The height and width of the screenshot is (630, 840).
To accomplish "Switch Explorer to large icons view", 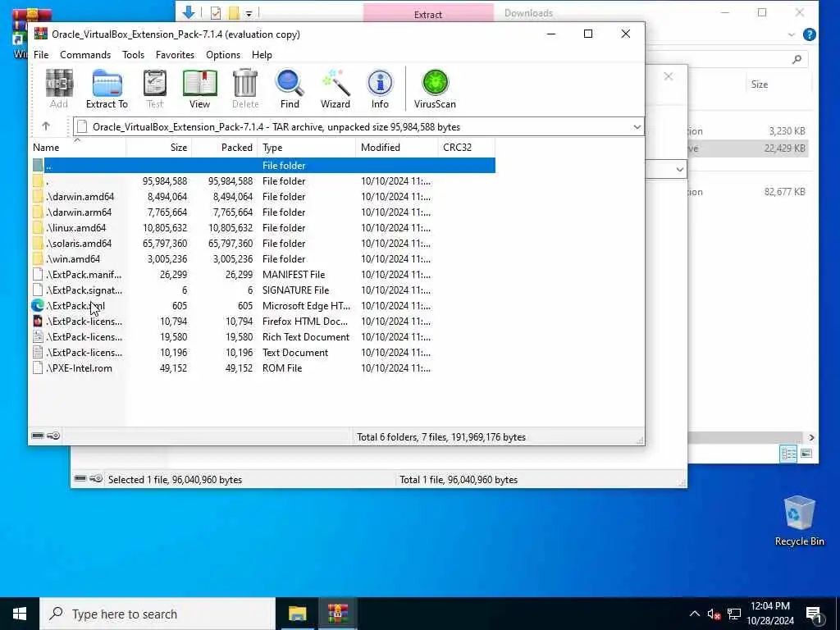I will point(806,454).
